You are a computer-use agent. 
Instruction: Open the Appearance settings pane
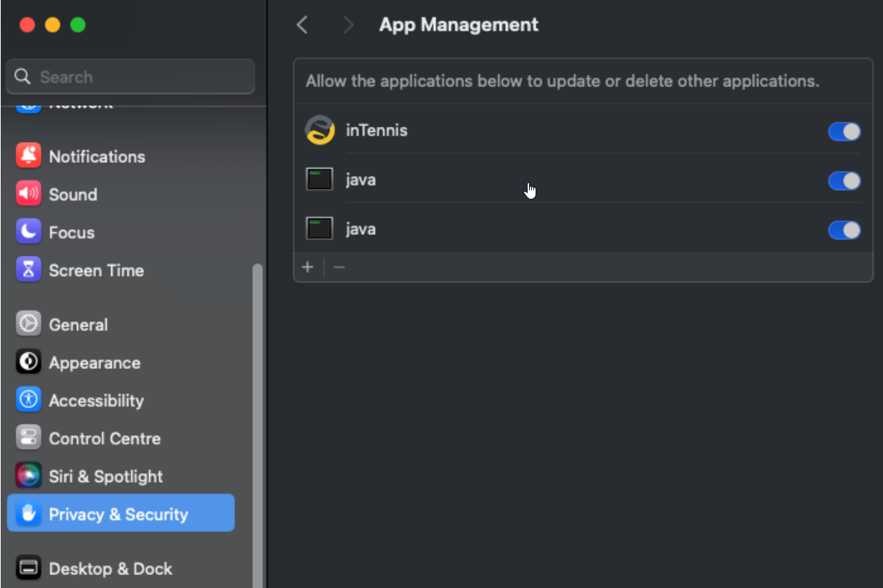94,362
